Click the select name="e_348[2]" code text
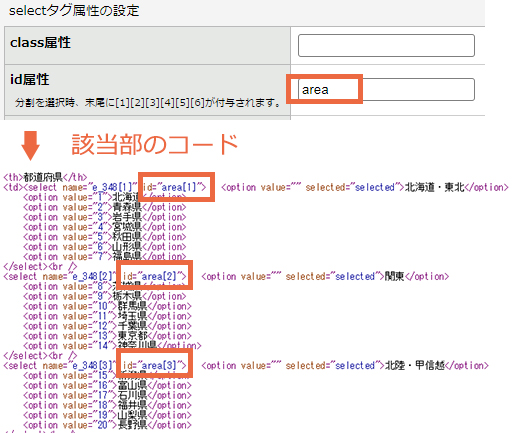This screenshot has width=517, height=433. (x=59, y=276)
